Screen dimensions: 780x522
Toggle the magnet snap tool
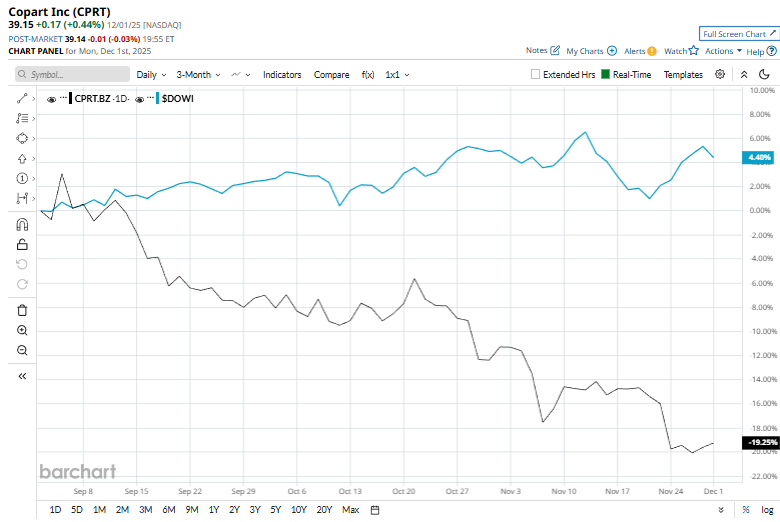[22, 225]
